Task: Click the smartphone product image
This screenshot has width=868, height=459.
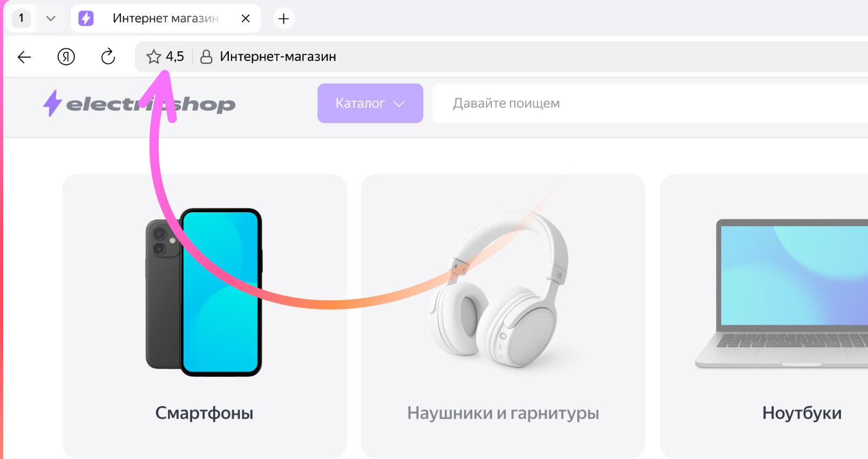Action: [x=204, y=292]
